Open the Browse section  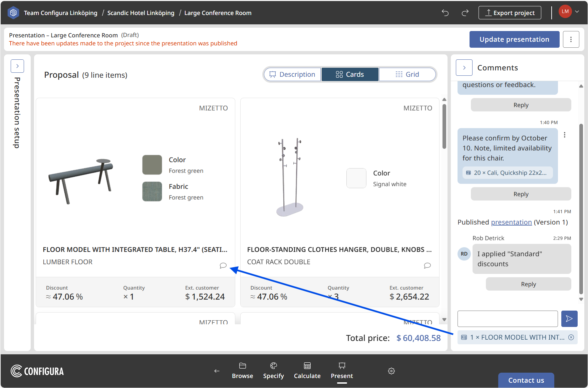[243, 371]
